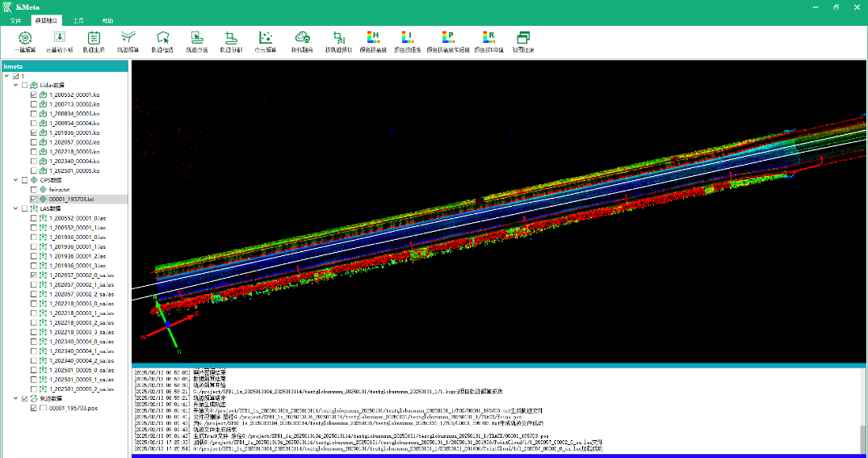Collapse the 轨迹数据 tree node
Viewport: 868px width, 458px height.
point(15,399)
